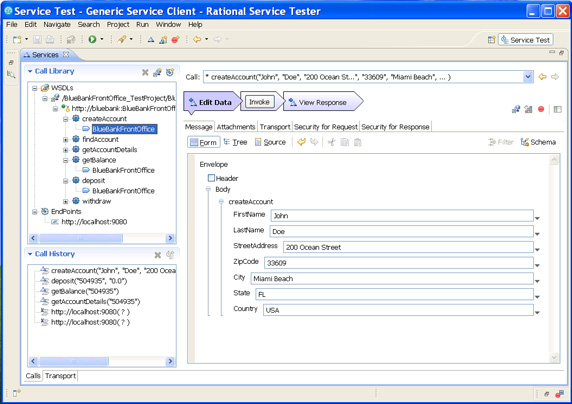Click the Service Test perspective button
The image size is (572, 404).
click(x=526, y=40)
